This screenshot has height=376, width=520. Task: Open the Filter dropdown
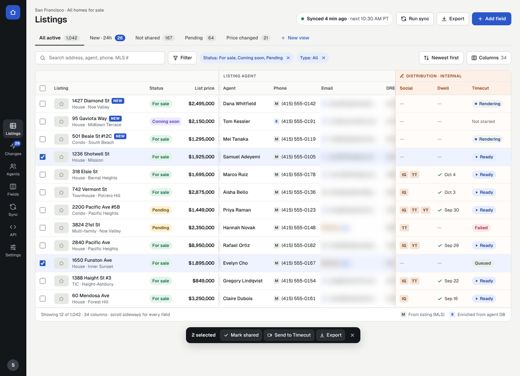click(182, 58)
